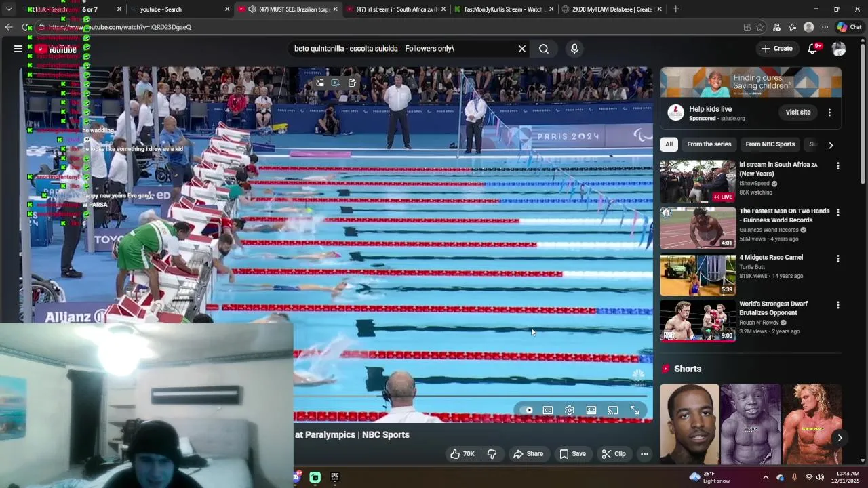Open the YouTube account avatar menu

point(839,49)
